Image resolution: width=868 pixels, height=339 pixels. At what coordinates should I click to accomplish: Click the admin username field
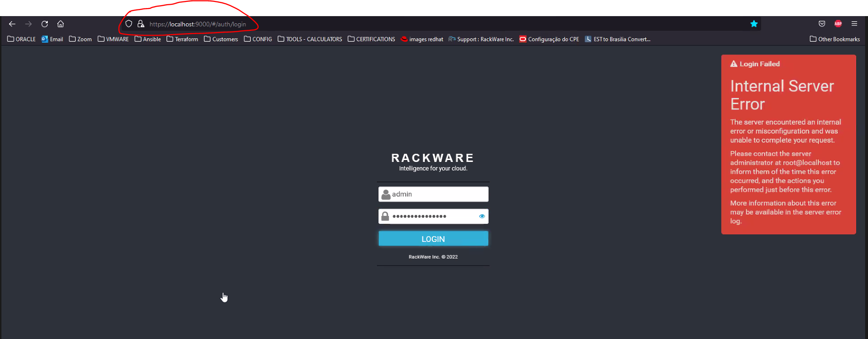coord(433,194)
